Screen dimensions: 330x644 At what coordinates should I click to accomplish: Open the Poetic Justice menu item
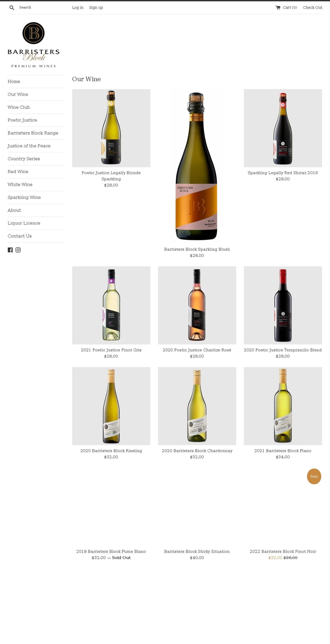(x=22, y=120)
